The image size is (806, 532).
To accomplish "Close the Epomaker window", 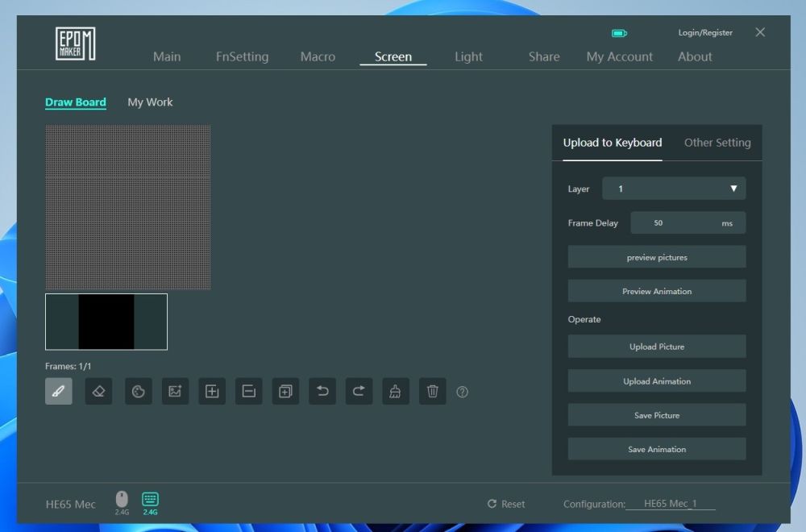I will pos(760,32).
